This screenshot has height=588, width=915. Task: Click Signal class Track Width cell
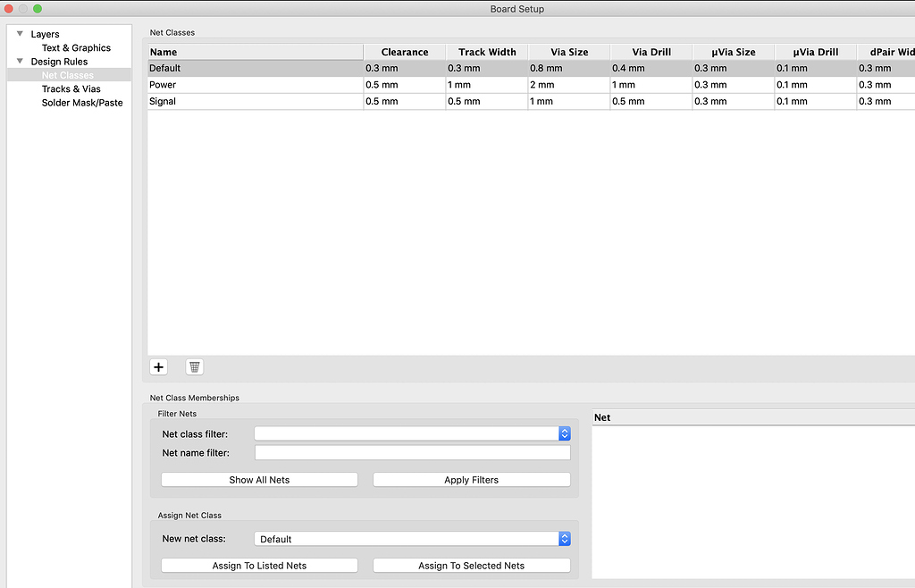(x=486, y=102)
